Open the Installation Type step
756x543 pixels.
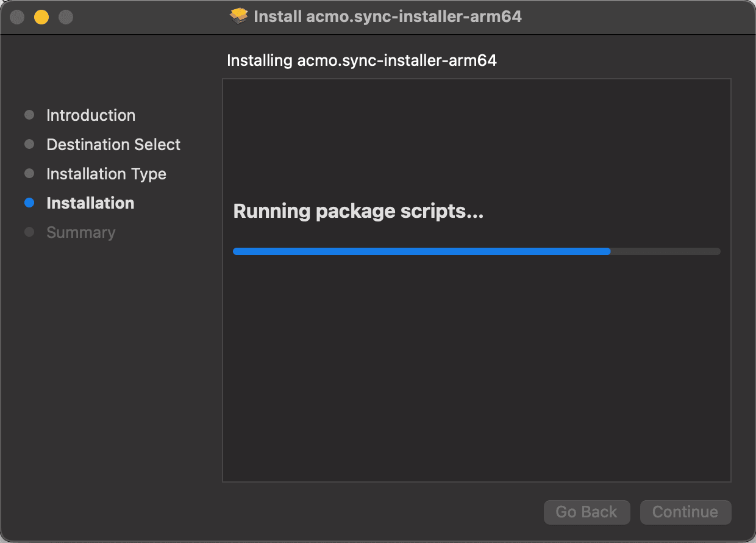[x=105, y=173]
